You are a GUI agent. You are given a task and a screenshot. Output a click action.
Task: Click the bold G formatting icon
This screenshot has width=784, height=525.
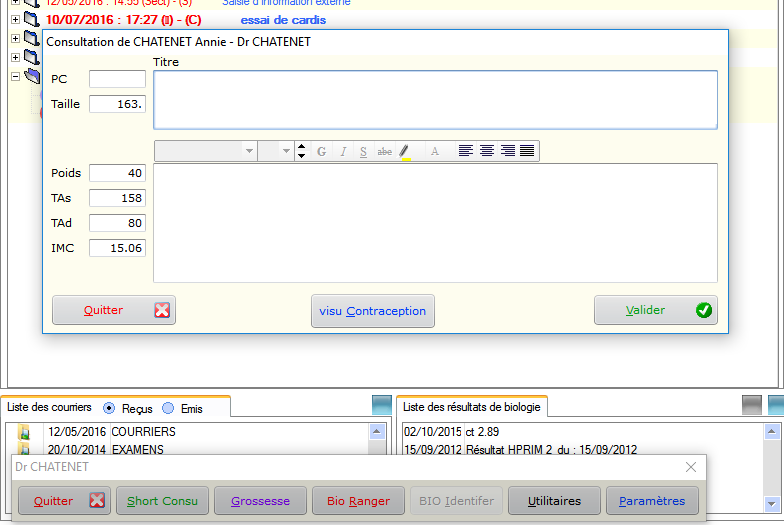tap(322, 152)
